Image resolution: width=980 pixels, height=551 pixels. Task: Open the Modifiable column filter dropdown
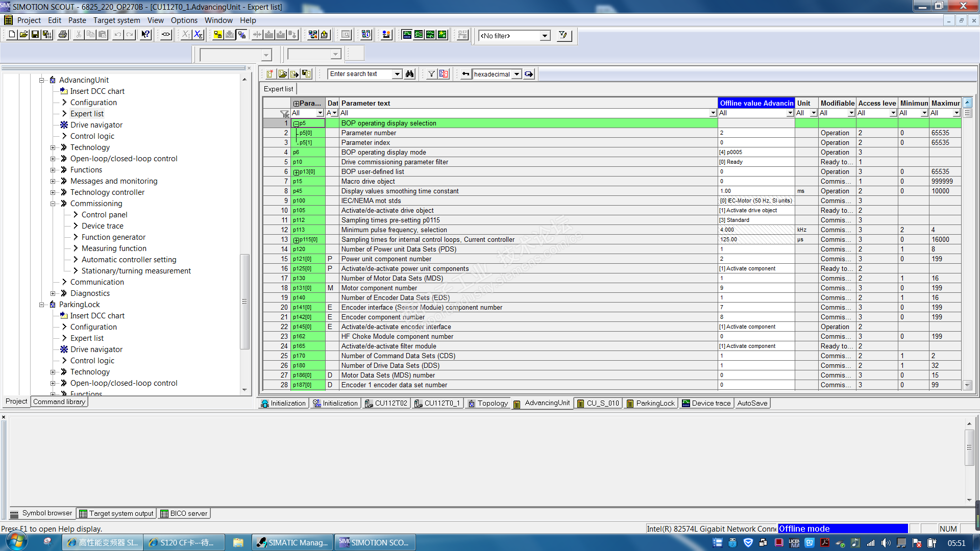(x=851, y=113)
